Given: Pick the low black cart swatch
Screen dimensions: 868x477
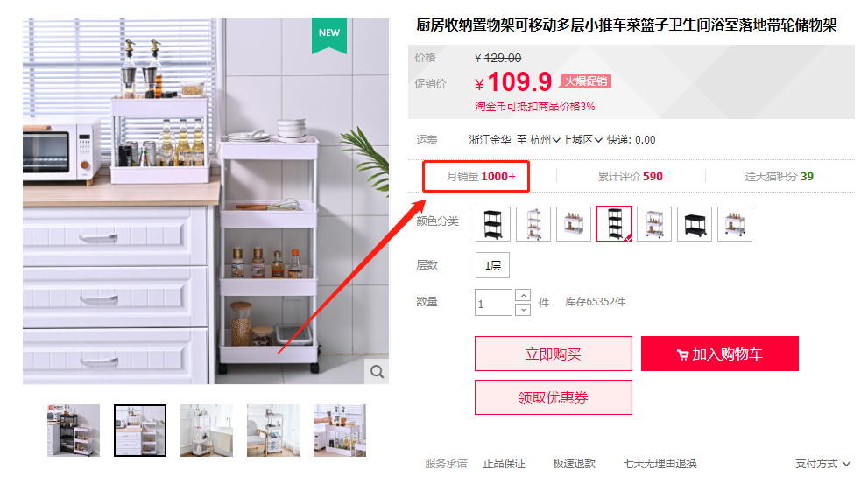Looking at the screenshot, I should coord(695,223).
